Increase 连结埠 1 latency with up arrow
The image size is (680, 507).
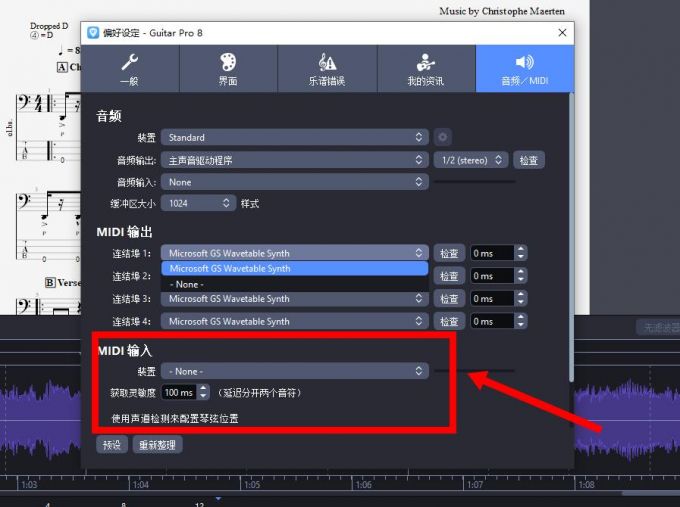click(521, 249)
